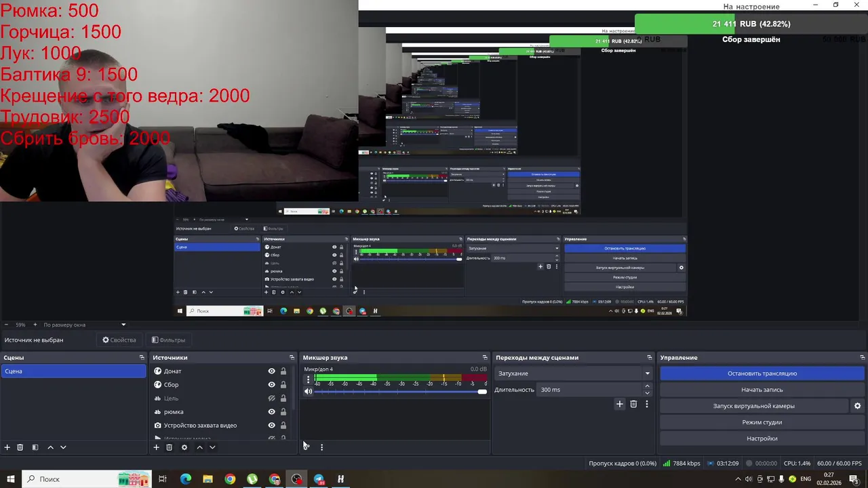Open audio mixer bottom menu dots

(x=321, y=447)
